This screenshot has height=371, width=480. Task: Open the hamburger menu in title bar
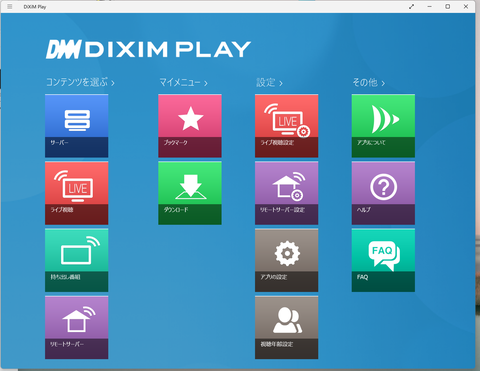click(10, 7)
